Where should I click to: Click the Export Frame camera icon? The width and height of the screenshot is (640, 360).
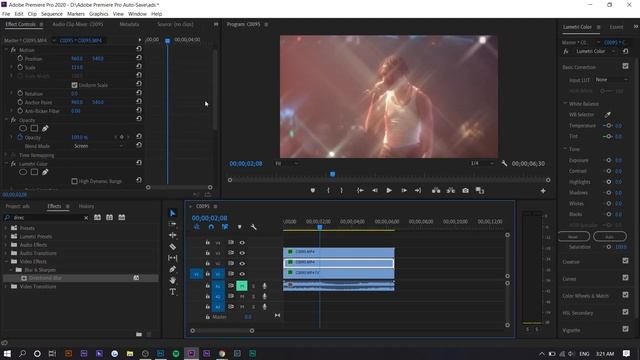tap(465, 191)
